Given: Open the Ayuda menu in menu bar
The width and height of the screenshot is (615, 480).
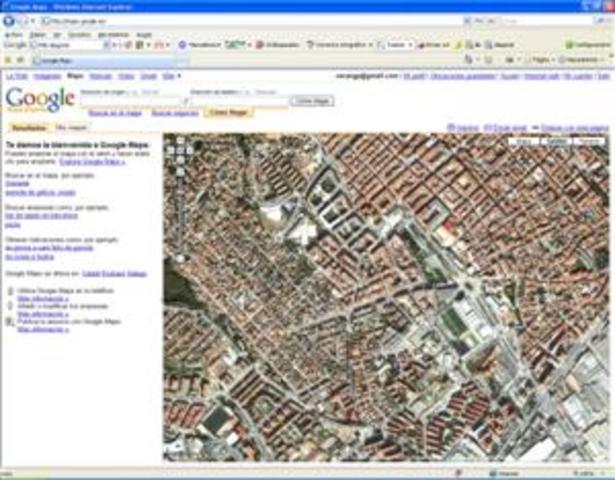Looking at the screenshot, I should [x=144, y=35].
